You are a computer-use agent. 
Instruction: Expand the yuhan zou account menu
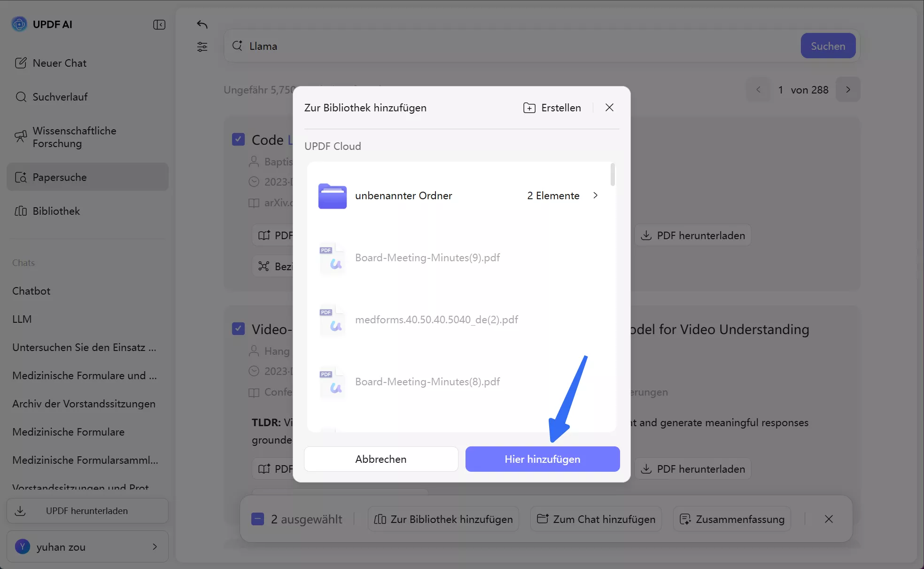coord(155,546)
